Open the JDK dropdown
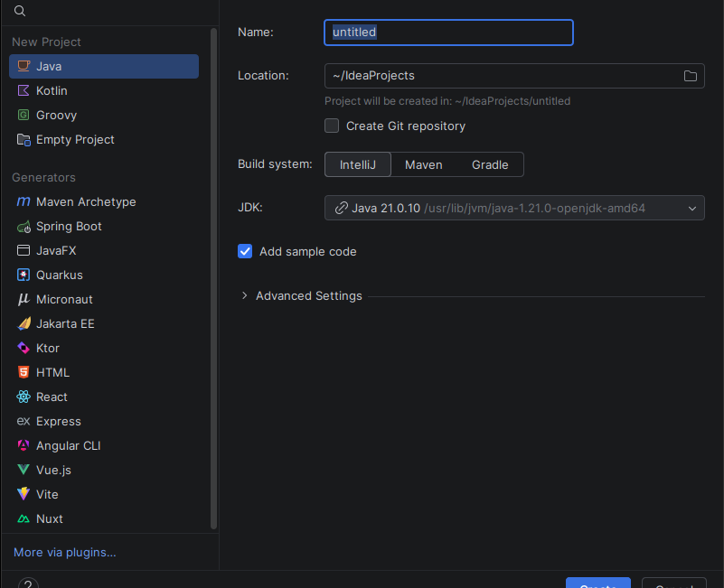The width and height of the screenshot is (724, 588). pyautogui.click(x=514, y=208)
